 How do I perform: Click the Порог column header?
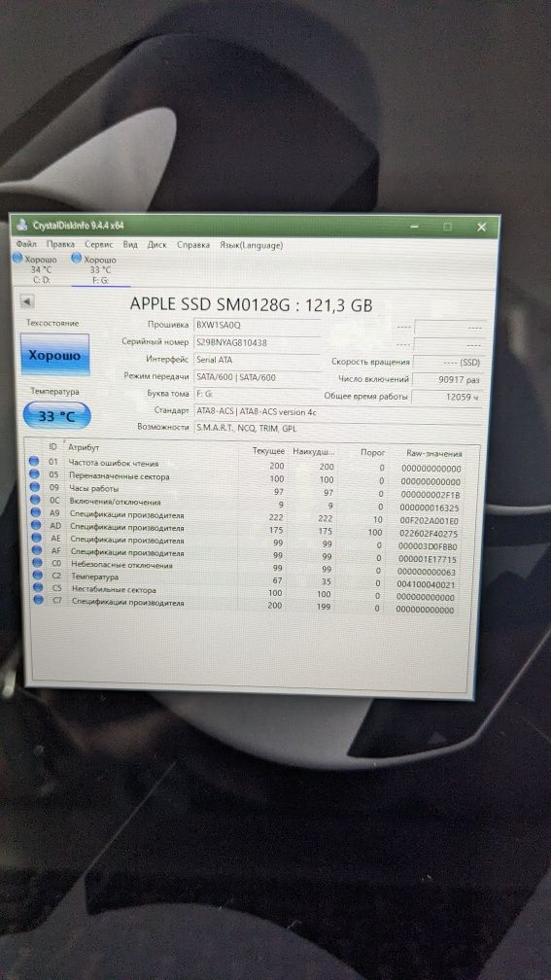click(x=373, y=452)
